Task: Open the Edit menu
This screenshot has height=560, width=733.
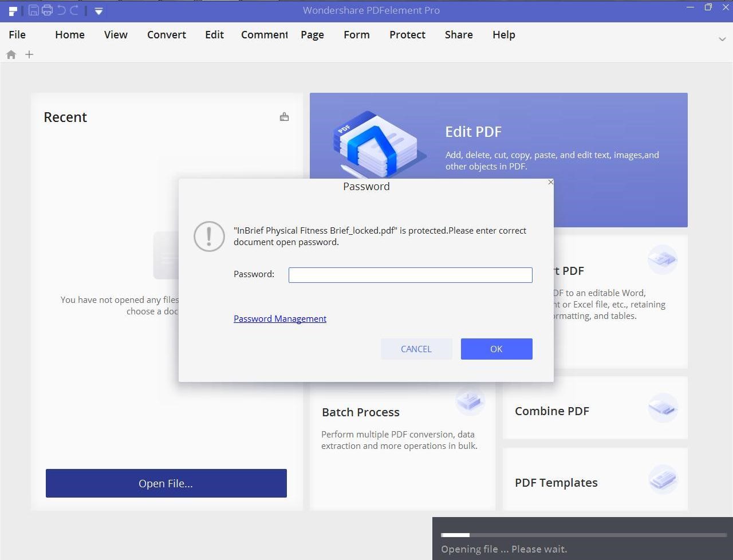Action: point(215,34)
